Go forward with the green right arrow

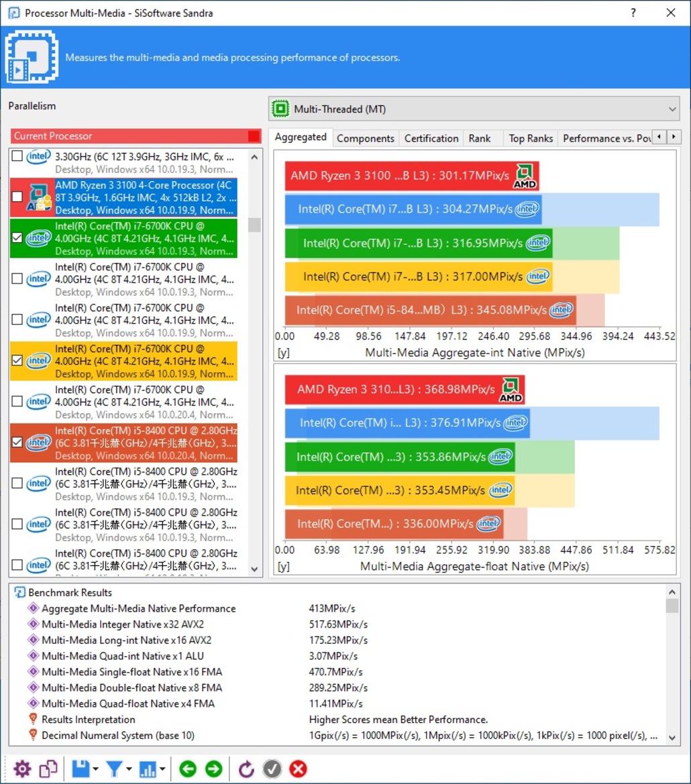[214, 769]
